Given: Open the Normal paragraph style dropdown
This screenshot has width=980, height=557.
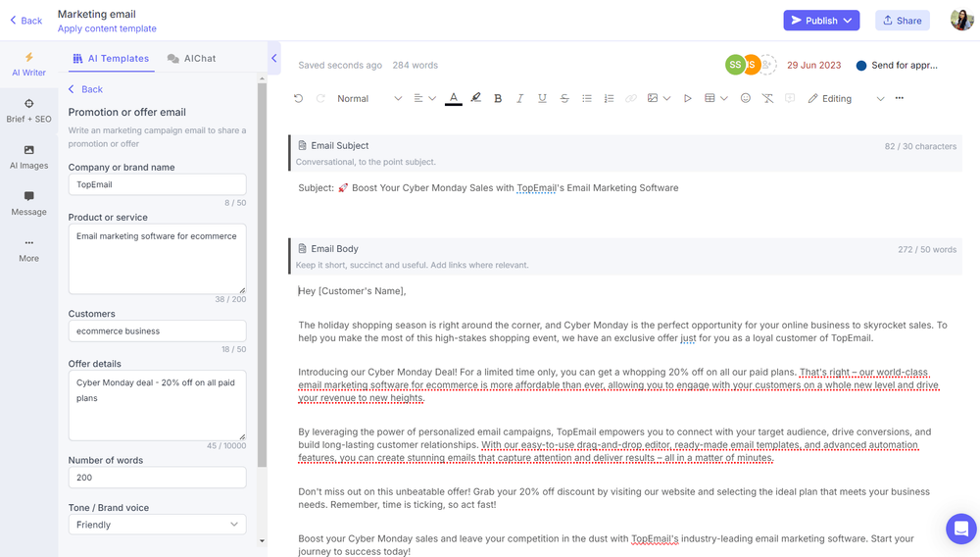Looking at the screenshot, I should 368,98.
